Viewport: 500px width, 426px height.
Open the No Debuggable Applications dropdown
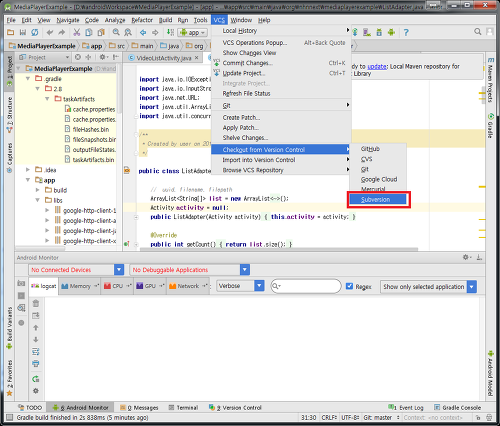(245, 270)
